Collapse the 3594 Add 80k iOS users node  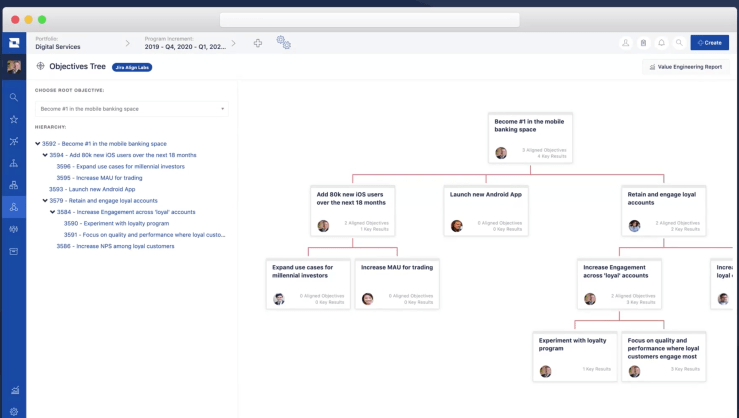click(45, 155)
